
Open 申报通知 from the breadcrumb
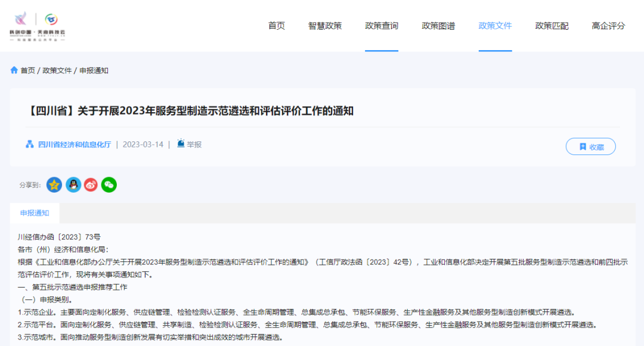tap(94, 70)
